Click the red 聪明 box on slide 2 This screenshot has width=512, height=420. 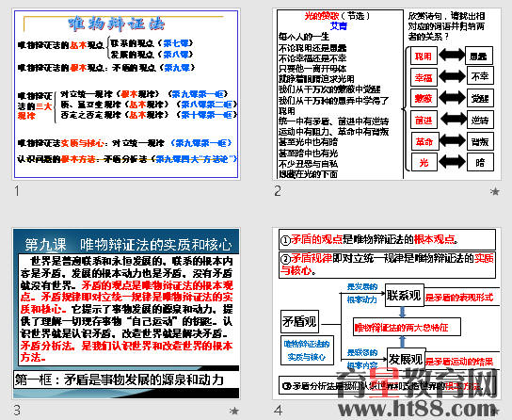point(424,56)
